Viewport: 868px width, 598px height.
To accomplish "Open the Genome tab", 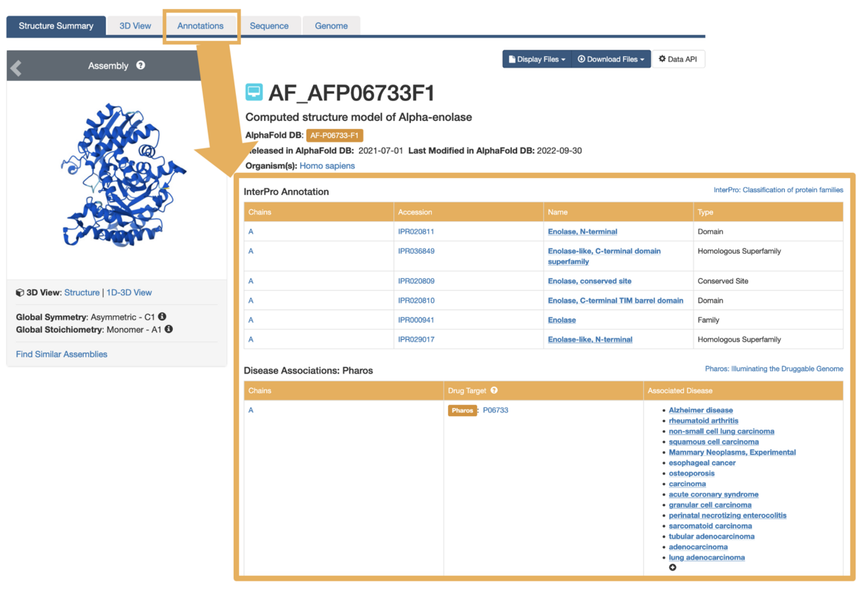I will [x=331, y=24].
